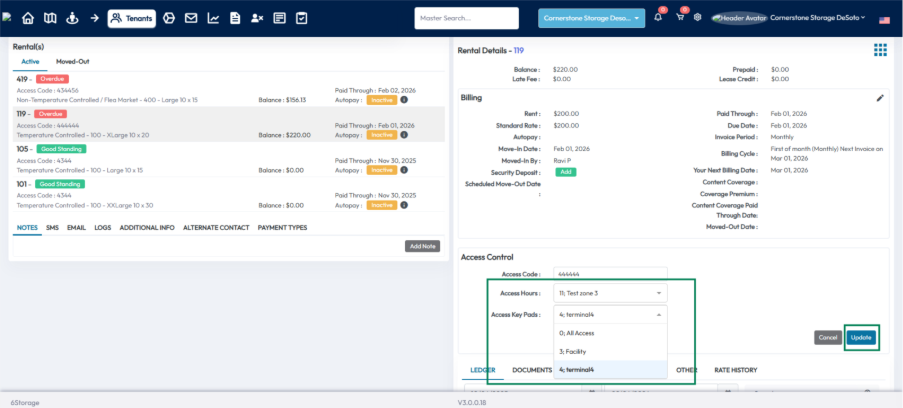Viewport: 903px width, 408px height.
Task: Open the line chart reports icon
Action: pyautogui.click(x=213, y=18)
